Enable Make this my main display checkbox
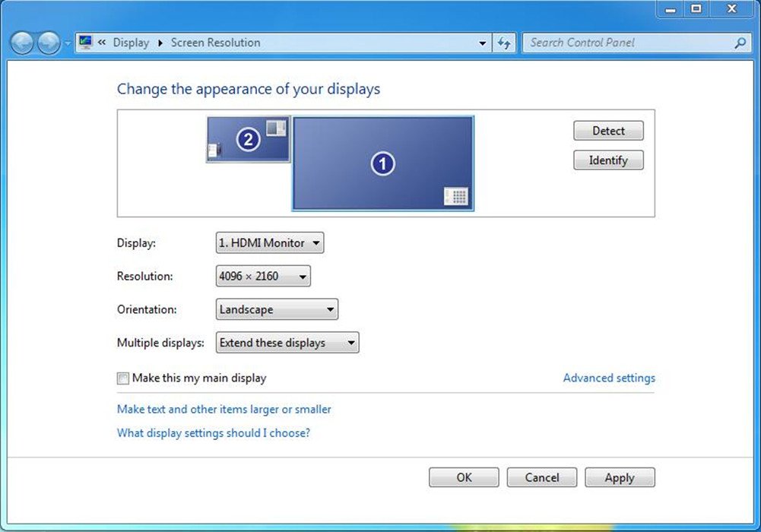 (123, 378)
